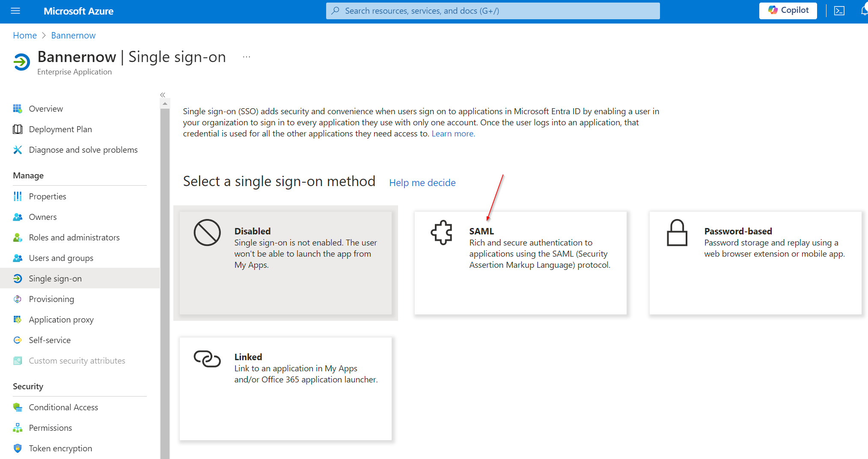The width and height of the screenshot is (868, 459).
Task: Select the Linked sign-on method title
Action: [248, 357]
